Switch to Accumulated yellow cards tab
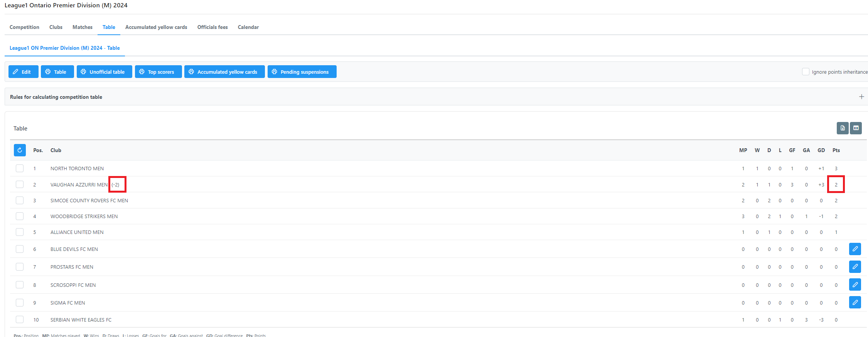868x337 pixels. pos(156,27)
